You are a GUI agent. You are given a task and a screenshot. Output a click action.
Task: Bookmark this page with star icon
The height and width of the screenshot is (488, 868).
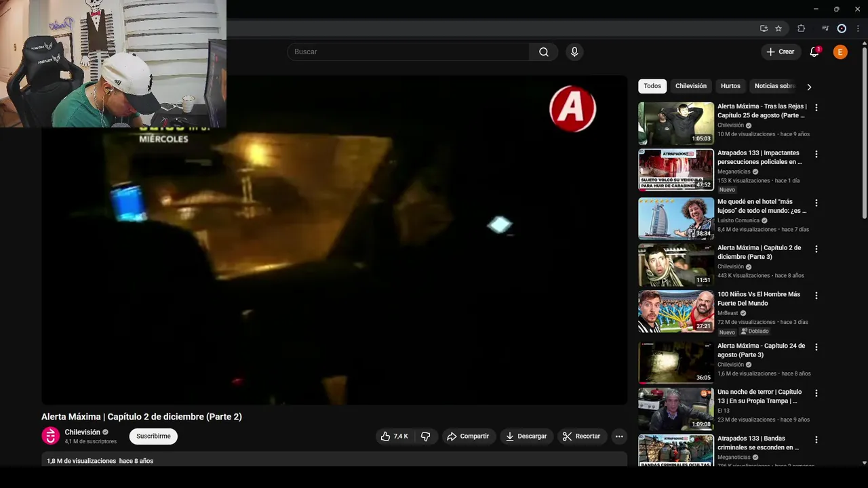point(778,28)
